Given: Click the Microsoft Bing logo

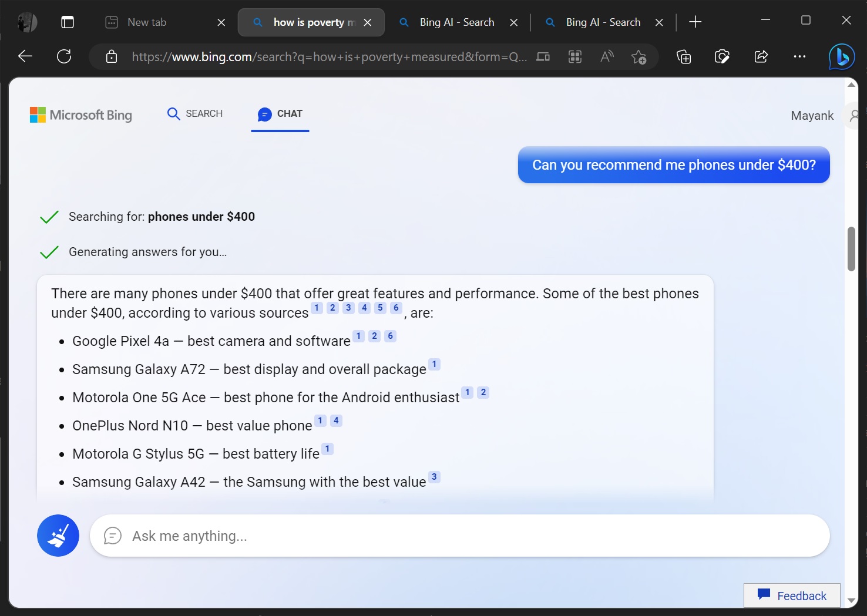Looking at the screenshot, I should [80, 115].
